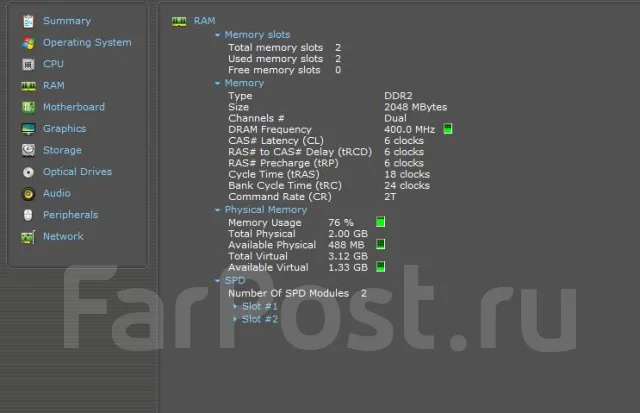Go to Operating System section
This screenshot has height=413, width=640.
(87, 42)
